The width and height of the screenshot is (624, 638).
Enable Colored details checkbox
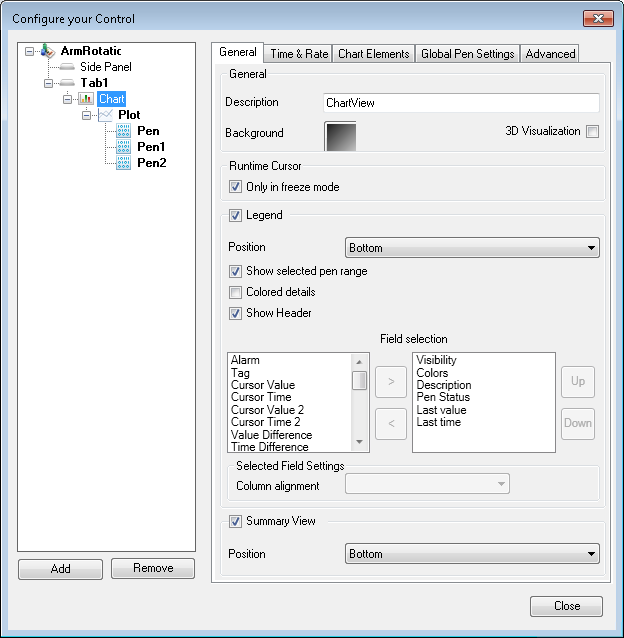pyautogui.click(x=236, y=292)
